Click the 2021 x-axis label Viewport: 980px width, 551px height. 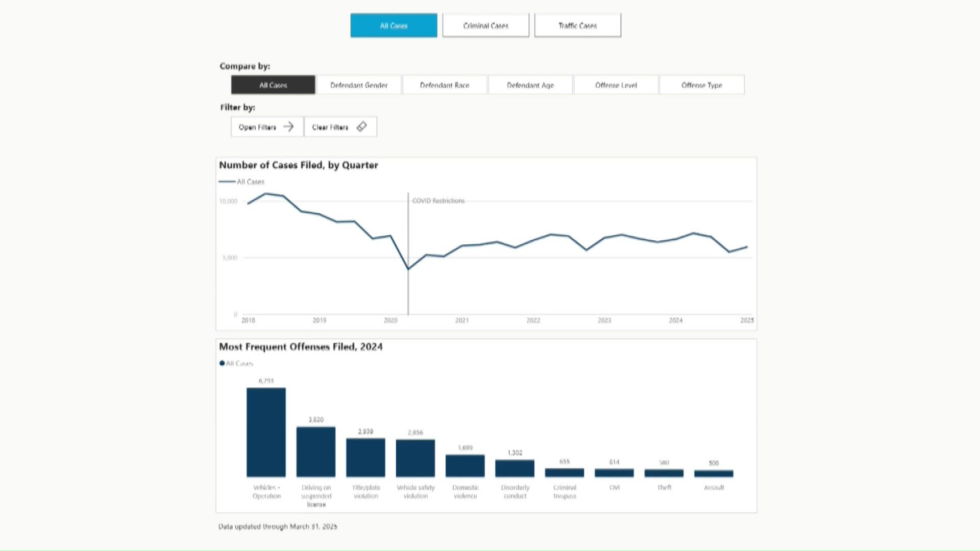(x=462, y=320)
